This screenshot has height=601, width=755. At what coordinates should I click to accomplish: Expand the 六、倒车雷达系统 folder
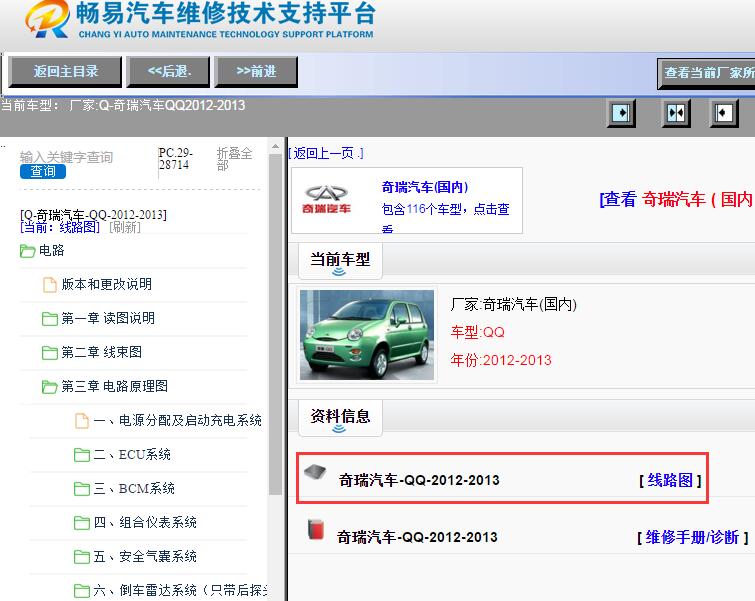(x=82, y=590)
